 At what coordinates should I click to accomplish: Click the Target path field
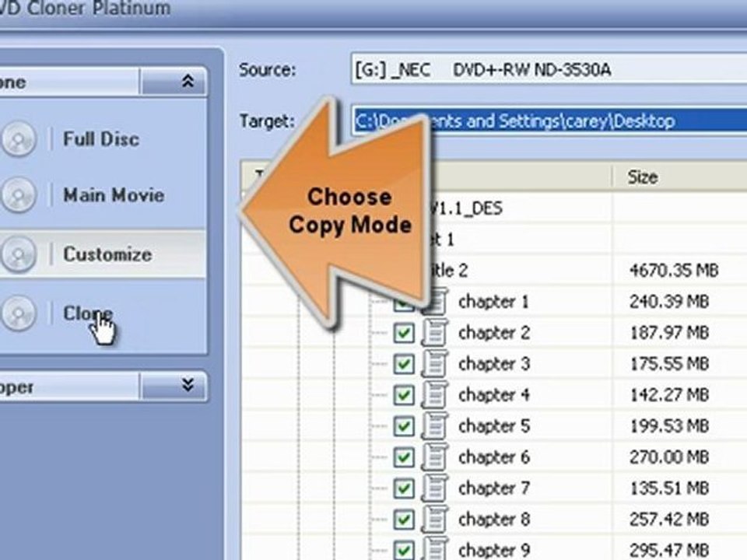(x=549, y=121)
